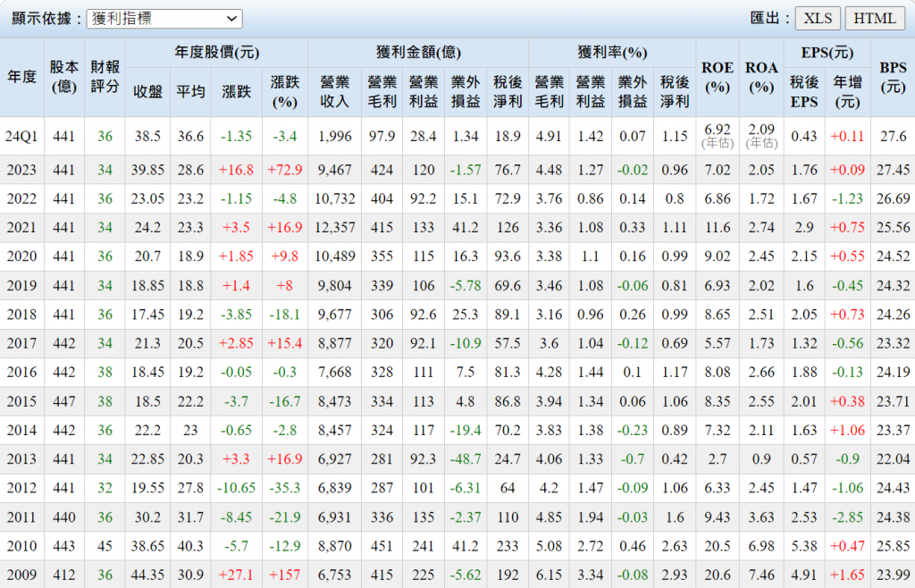Export the table with the HTML button
The image size is (915, 588).
point(875,19)
